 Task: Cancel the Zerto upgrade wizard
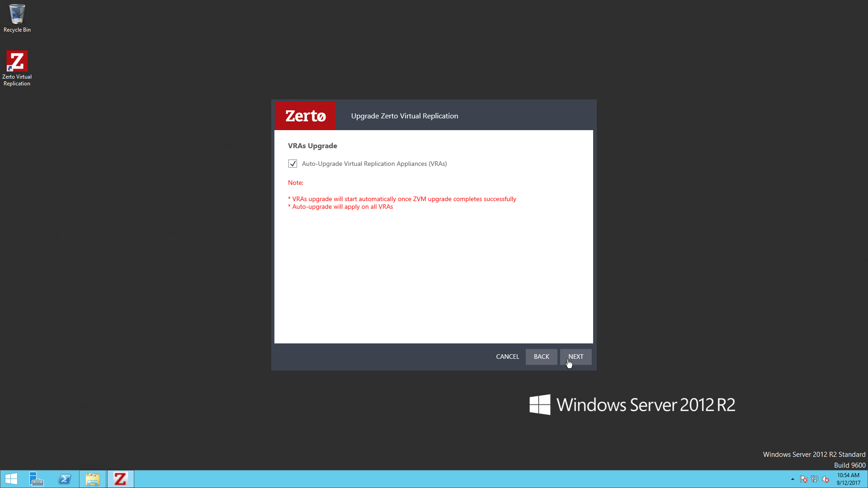(507, 357)
